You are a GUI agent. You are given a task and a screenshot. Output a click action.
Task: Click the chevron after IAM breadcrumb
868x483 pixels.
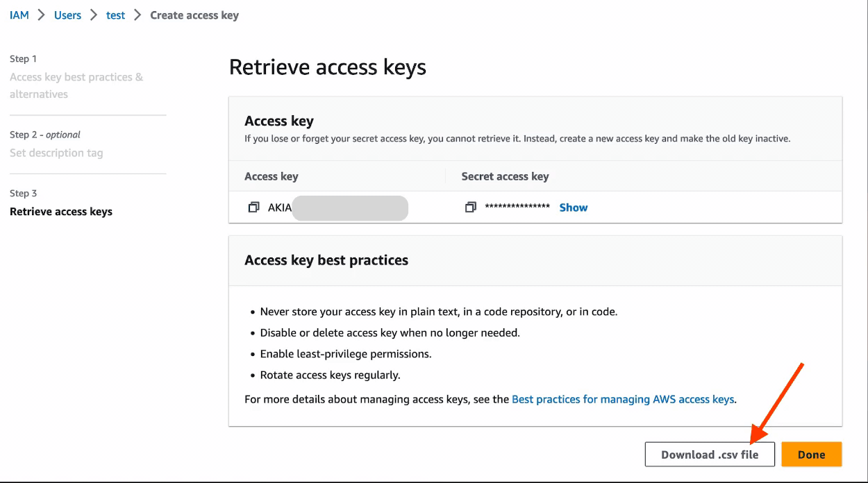coord(42,15)
